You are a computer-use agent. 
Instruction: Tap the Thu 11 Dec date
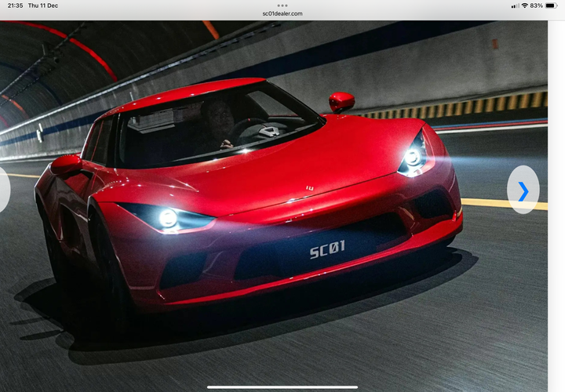[43, 5]
